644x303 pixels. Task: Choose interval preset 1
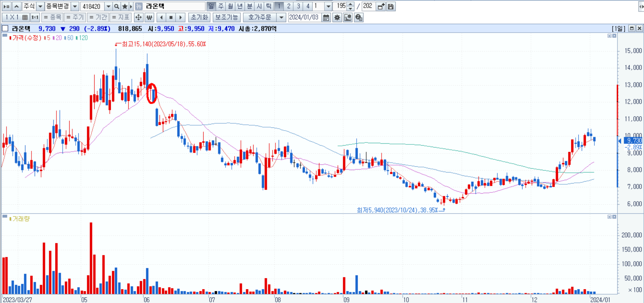pyautogui.click(x=279, y=6)
